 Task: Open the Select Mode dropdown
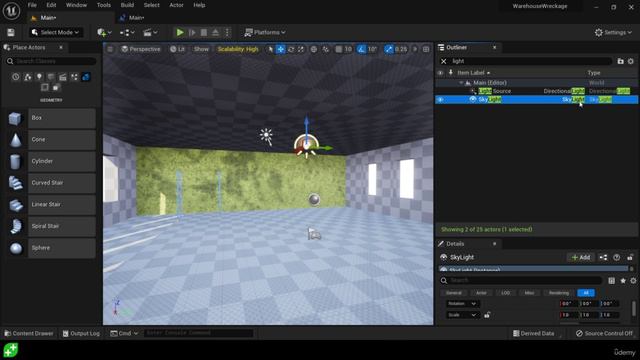point(55,33)
